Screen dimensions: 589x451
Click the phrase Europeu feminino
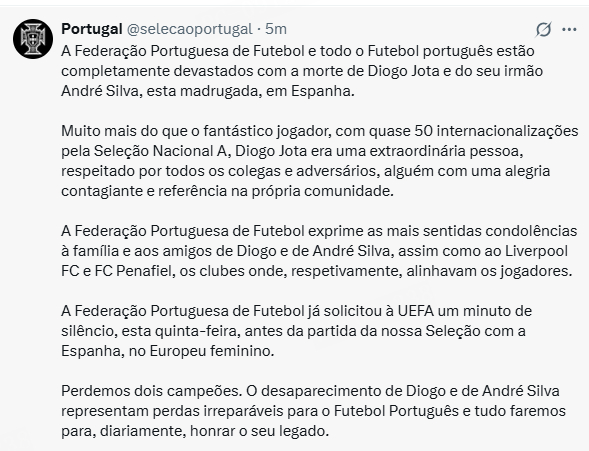point(211,351)
